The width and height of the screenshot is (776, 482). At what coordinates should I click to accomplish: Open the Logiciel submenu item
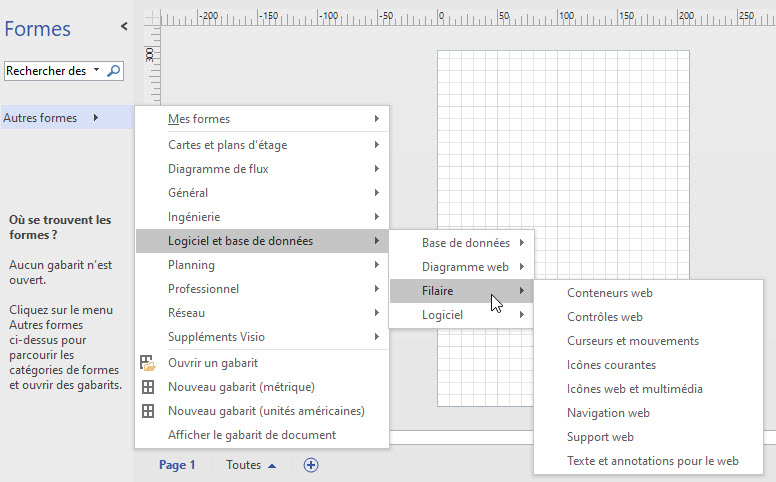(461, 315)
